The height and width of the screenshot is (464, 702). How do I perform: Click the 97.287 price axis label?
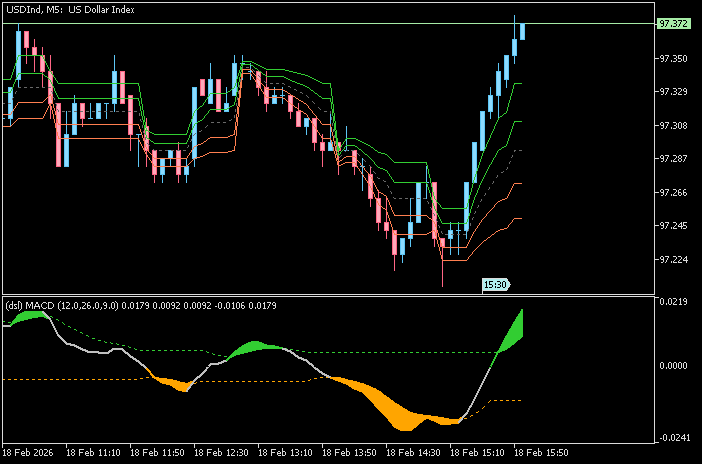click(x=673, y=159)
